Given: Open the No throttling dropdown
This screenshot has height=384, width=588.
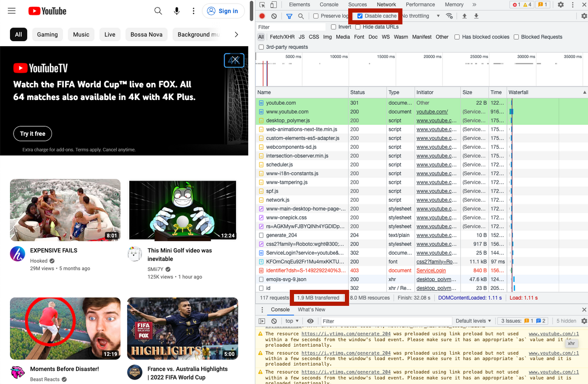Looking at the screenshot, I should tap(421, 16).
